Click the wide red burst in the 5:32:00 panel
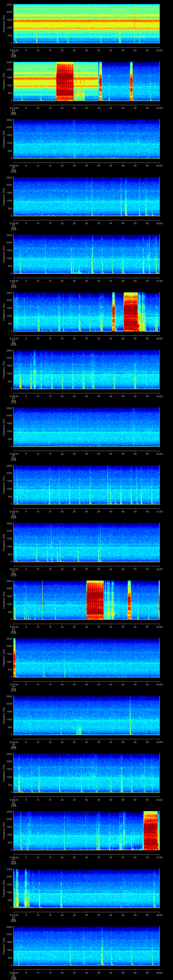 coord(95,600)
